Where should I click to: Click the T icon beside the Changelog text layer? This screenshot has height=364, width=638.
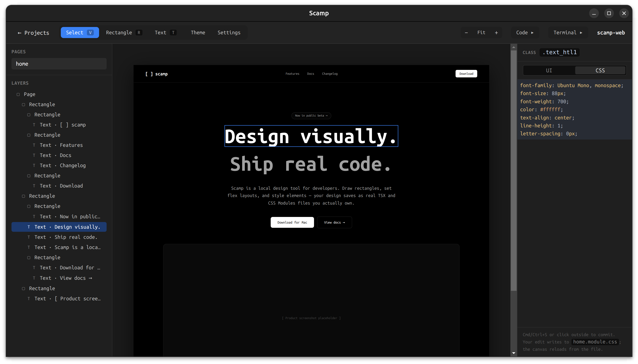pyautogui.click(x=34, y=165)
